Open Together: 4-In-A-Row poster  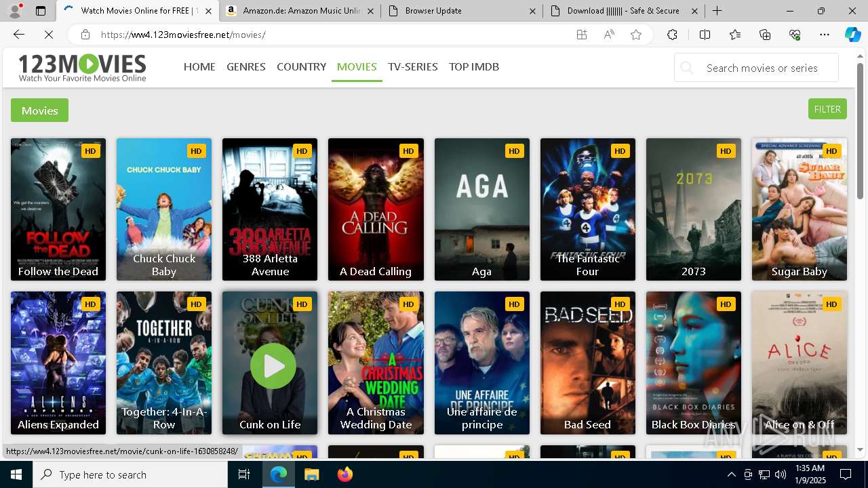coord(164,363)
